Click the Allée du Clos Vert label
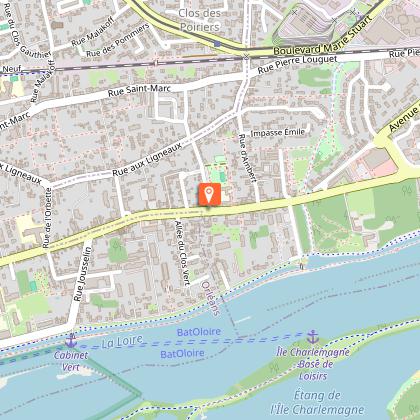 [x=183, y=253]
